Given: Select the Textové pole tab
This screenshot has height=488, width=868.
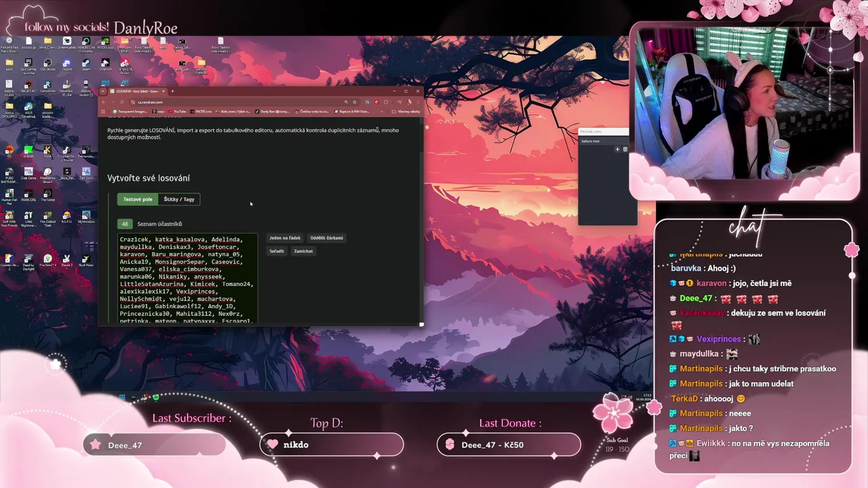Looking at the screenshot, I should click(138, 199).
